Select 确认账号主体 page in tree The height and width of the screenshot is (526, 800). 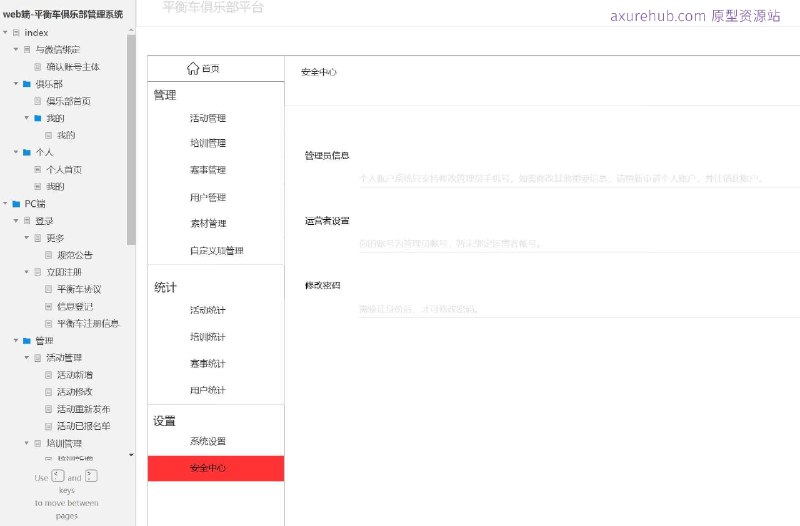[73, 67]
